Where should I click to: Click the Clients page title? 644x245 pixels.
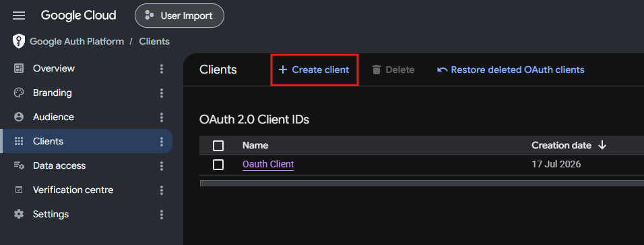click(x=218, y=70)
